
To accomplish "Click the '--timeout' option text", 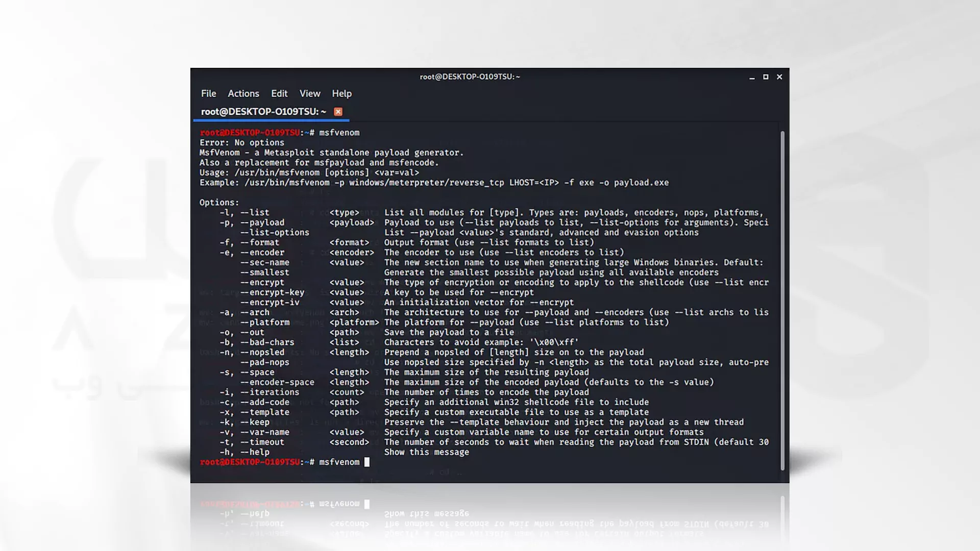I will click(x=262, y=442).
